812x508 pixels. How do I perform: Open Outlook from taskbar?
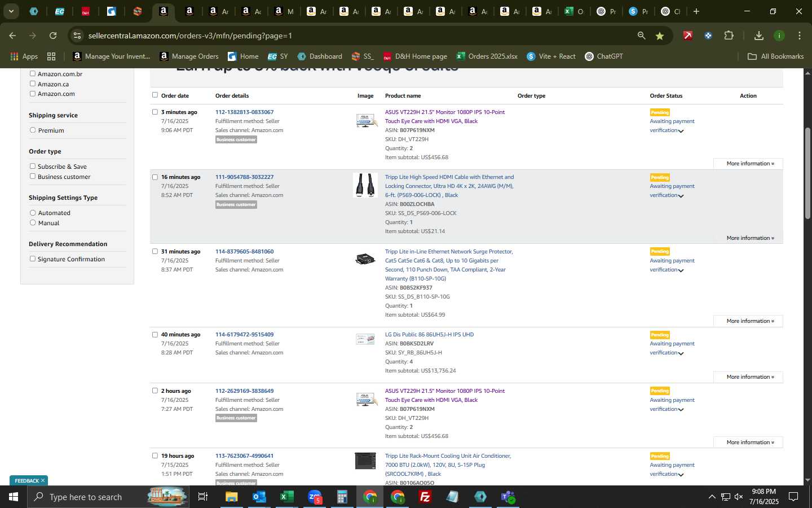(x=259, y=497)
